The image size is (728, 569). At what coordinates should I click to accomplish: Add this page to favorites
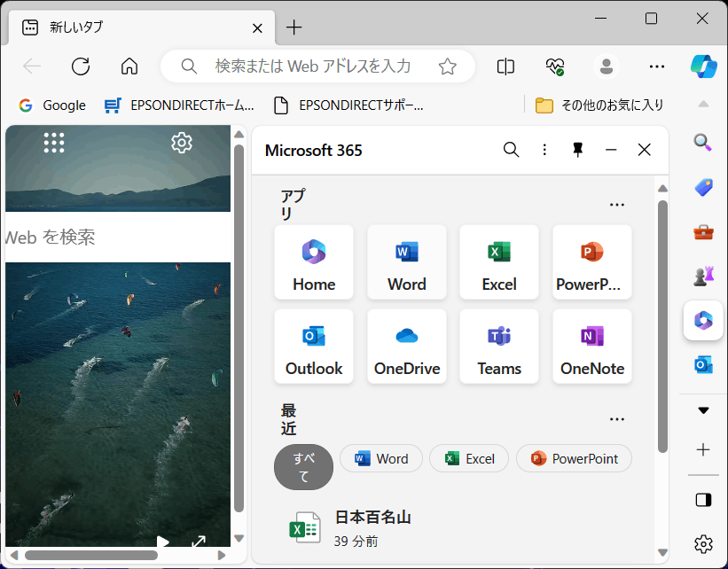click(448, 66)
